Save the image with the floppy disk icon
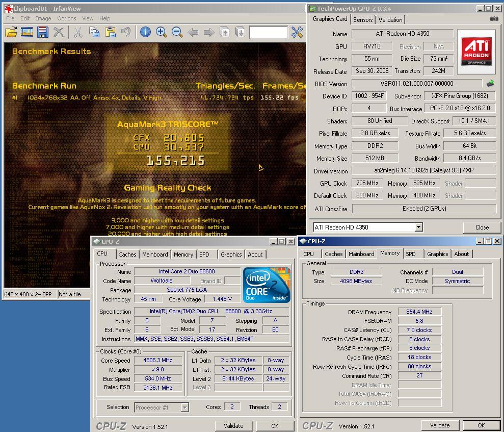 42,32
